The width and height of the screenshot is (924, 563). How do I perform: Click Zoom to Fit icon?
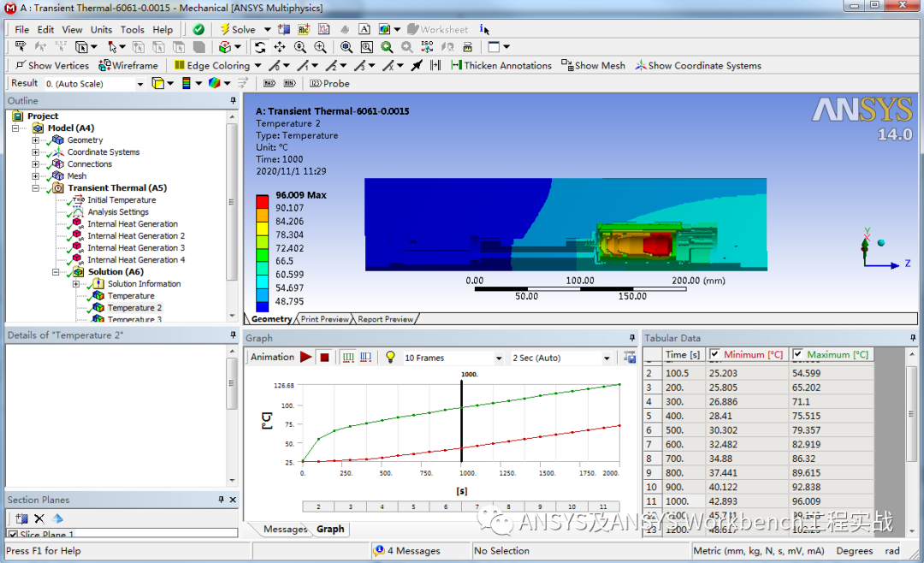(346, 47)
